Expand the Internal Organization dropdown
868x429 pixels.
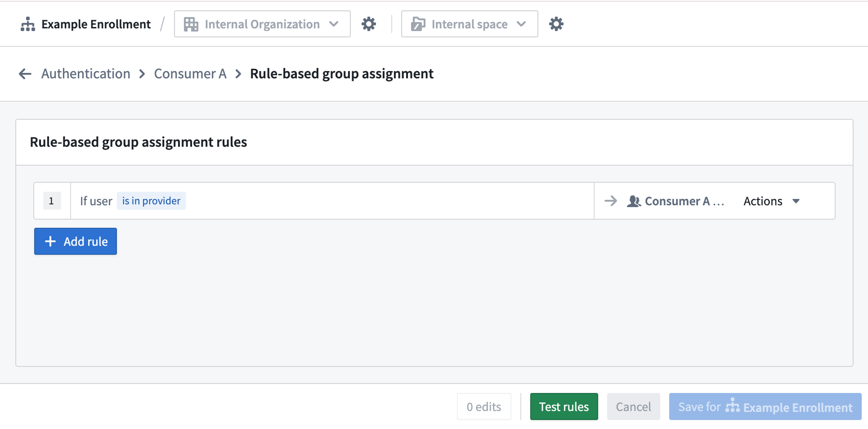pos(334,24)
